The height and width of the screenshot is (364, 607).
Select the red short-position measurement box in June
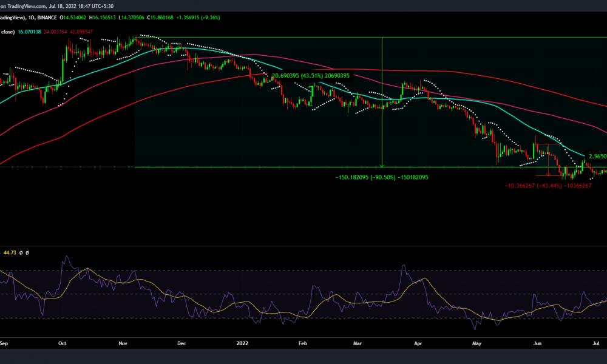pyautogui.click(x=548, y=160)
